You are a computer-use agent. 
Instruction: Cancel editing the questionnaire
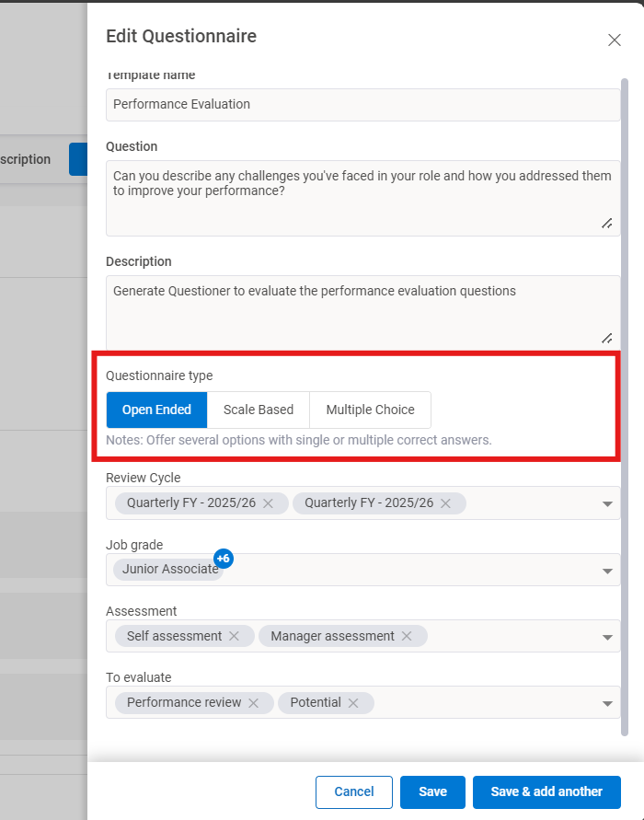353,791
